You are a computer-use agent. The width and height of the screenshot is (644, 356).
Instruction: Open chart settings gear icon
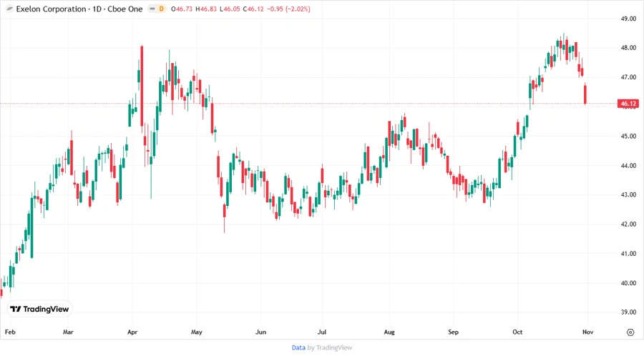coord(630,332)
